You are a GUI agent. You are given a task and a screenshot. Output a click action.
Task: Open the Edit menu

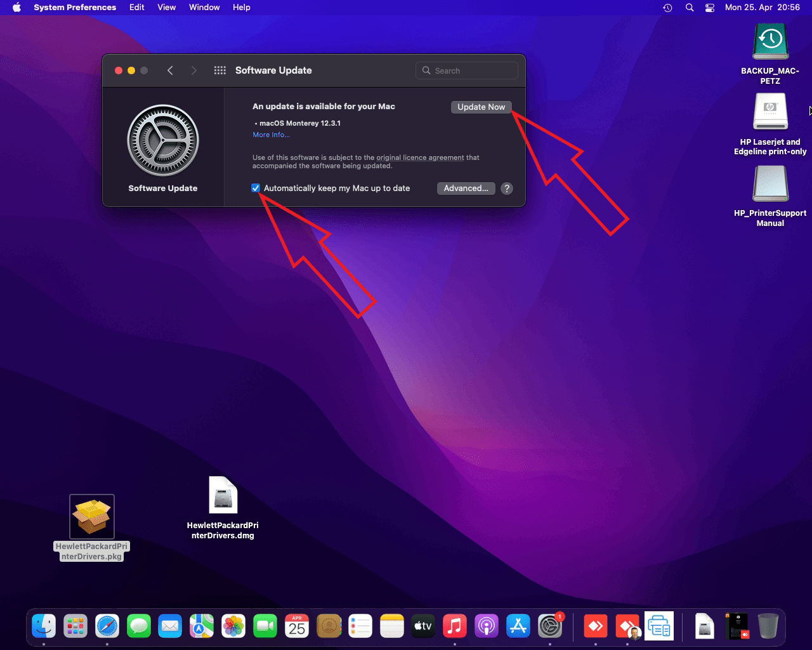pyautogui.click(x=137, y=8)
